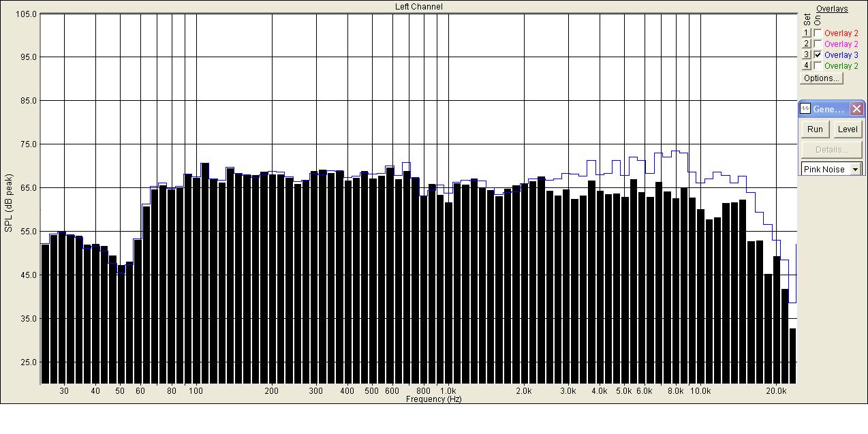868x434 pixels.
Task: Enable the magenta Overlay 2 checkbox
Action: tap(818, 44)
